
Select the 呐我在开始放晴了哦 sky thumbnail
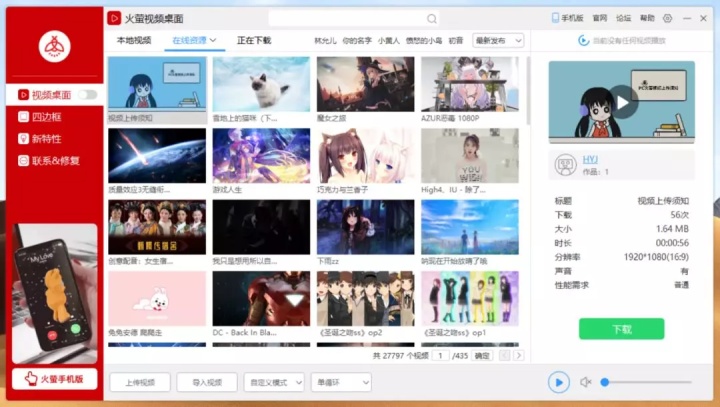click(x=470, y=227)
